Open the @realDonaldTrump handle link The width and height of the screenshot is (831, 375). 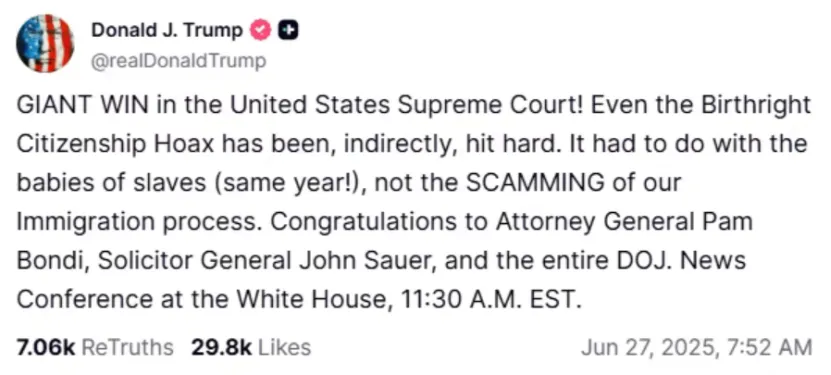(179, 61)
